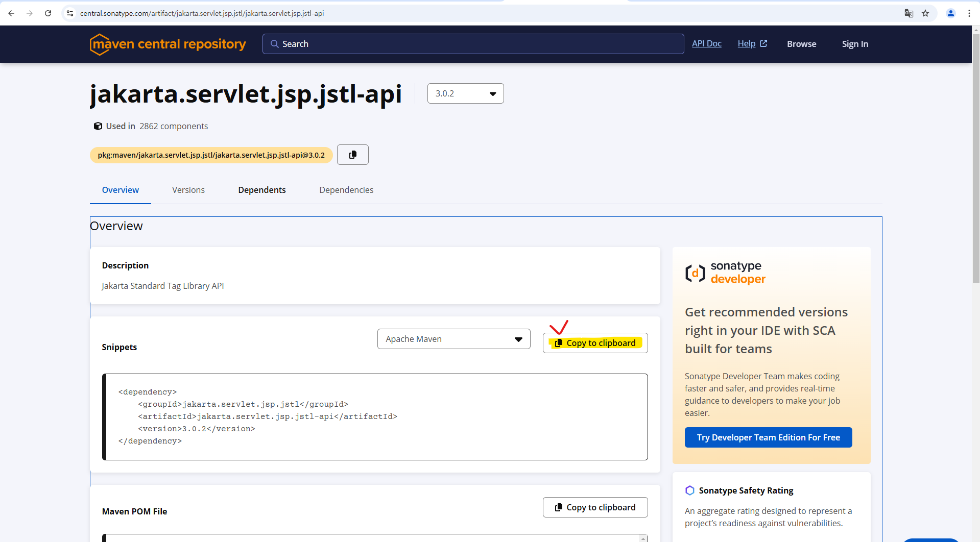Open the API Doc link
The image size is (980, 542).
(707, 43)
